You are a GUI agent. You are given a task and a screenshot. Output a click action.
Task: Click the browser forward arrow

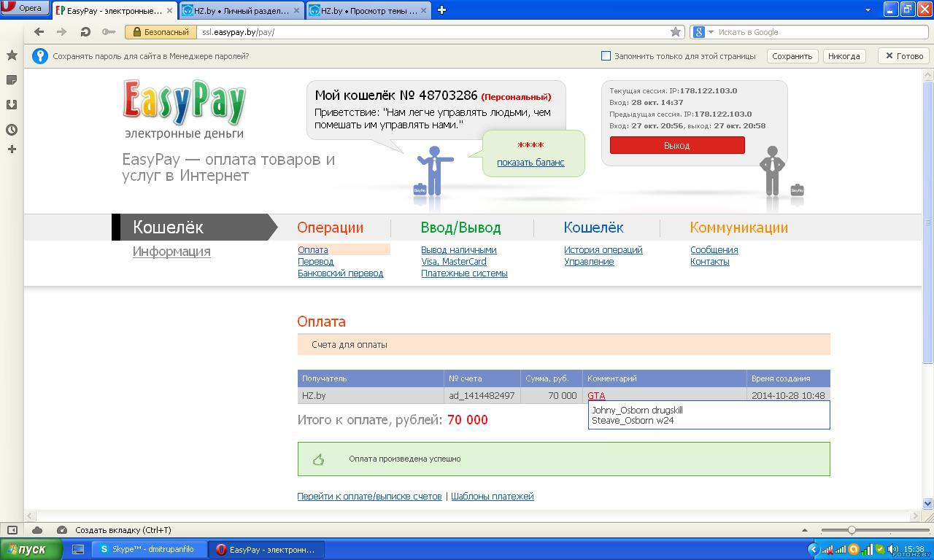tap(62, 32)
